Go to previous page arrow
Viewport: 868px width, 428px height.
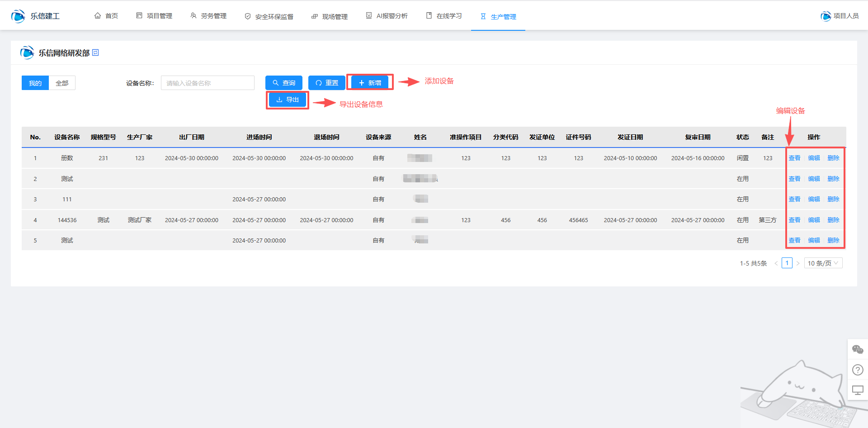coord(776,263)
